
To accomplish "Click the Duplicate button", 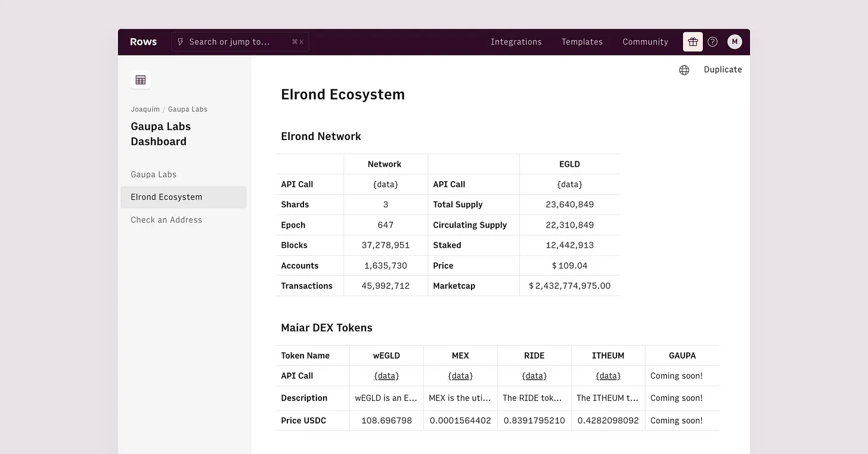I will [723, 70].
